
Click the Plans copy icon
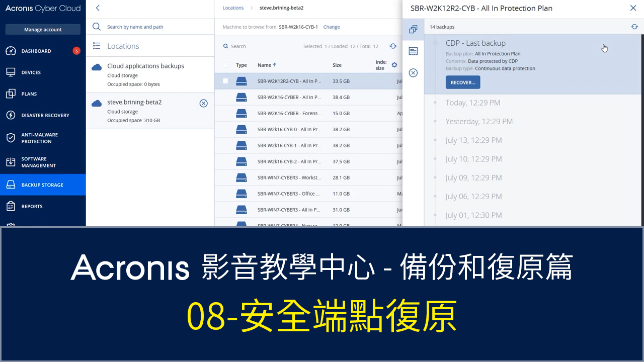click(11, 94)
